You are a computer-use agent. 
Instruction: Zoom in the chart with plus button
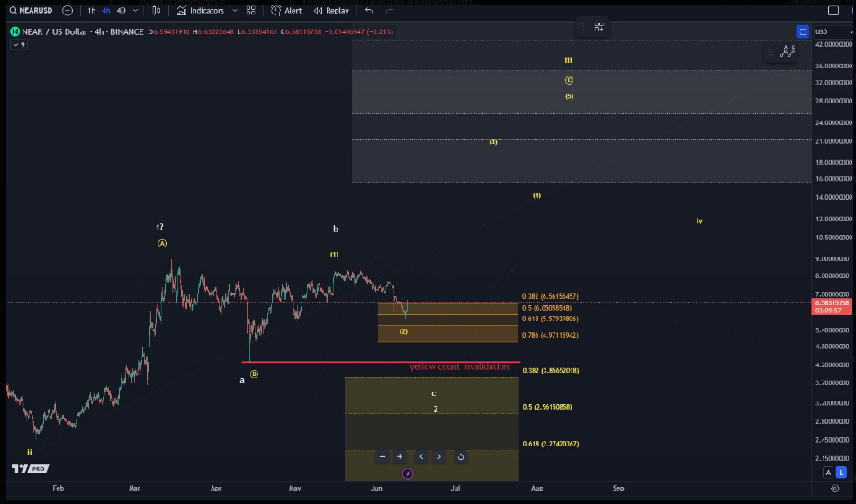pos(400,457)
